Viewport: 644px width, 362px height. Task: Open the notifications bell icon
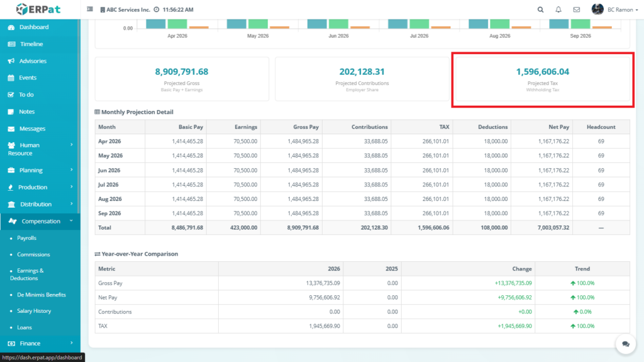(x=558, y=10)
